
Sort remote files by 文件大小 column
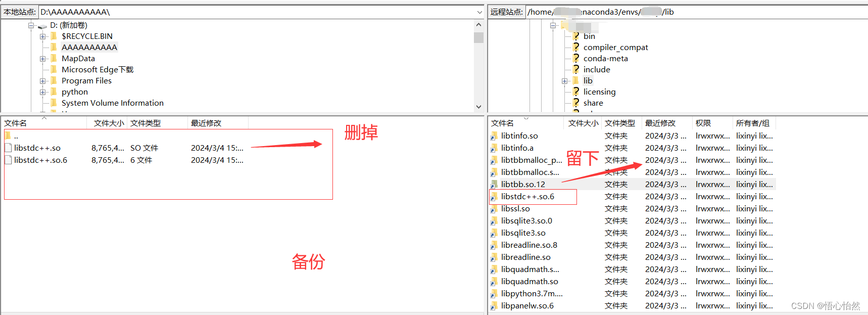pos(583,123)
